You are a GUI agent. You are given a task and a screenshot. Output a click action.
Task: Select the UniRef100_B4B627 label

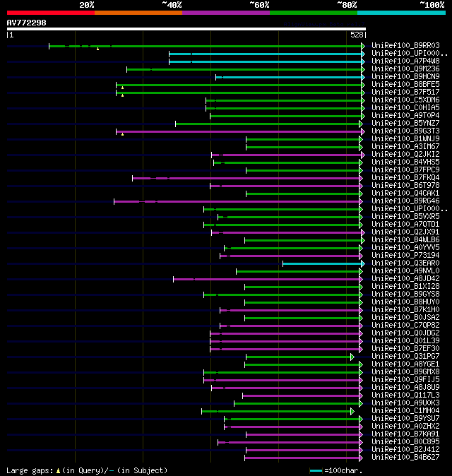point(405,458)
